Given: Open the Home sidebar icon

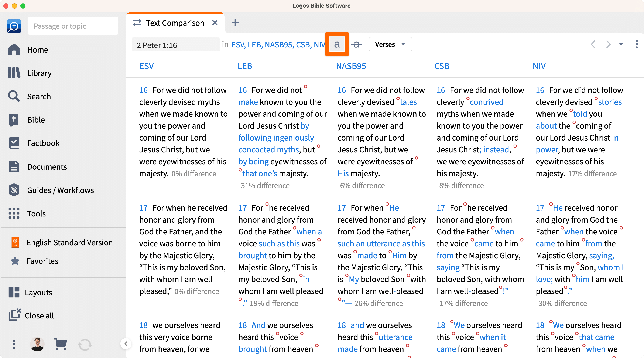Looking at the screenshot, I should tap(14, 49).
